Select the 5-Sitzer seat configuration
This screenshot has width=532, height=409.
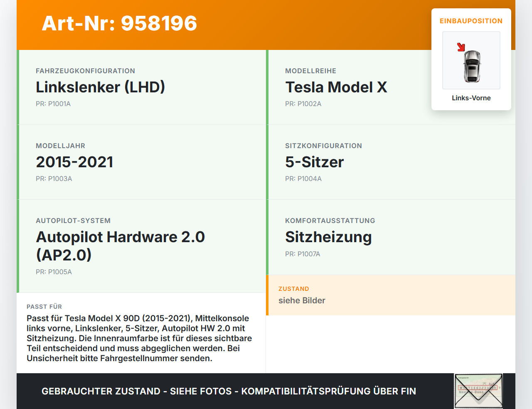[314, 162]
